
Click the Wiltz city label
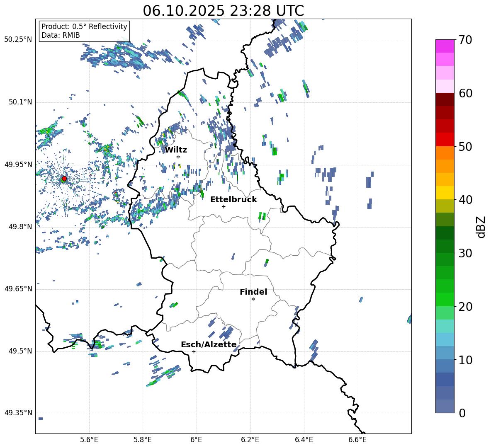click(176, 150)
